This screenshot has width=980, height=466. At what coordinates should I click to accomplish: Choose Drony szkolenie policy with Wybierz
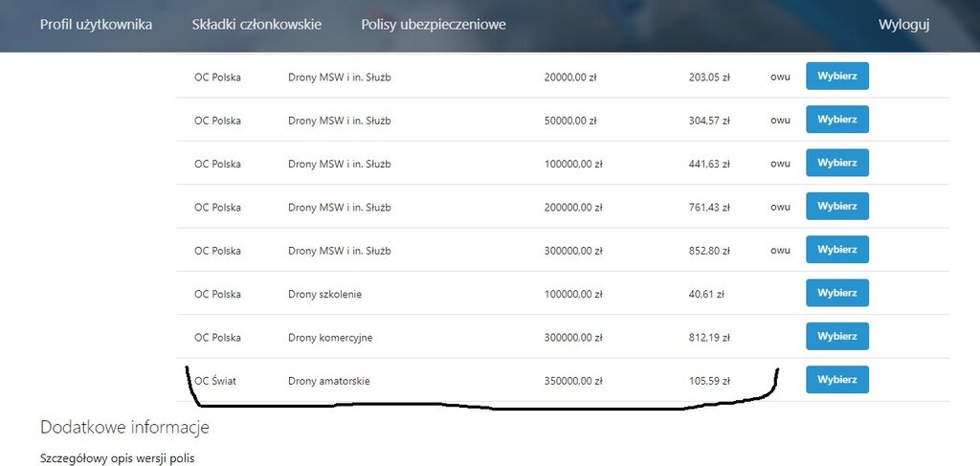click(x=836, y=293)
